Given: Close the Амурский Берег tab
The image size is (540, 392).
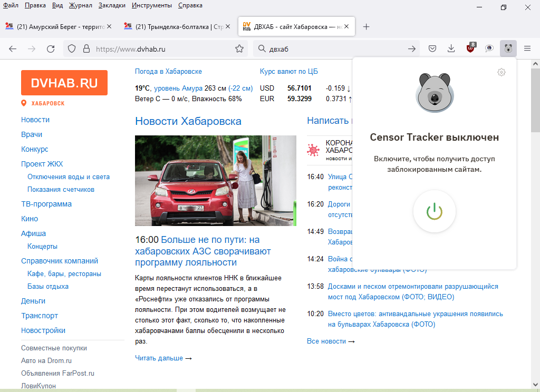Looking at the screenshot, I should [109, 26].
